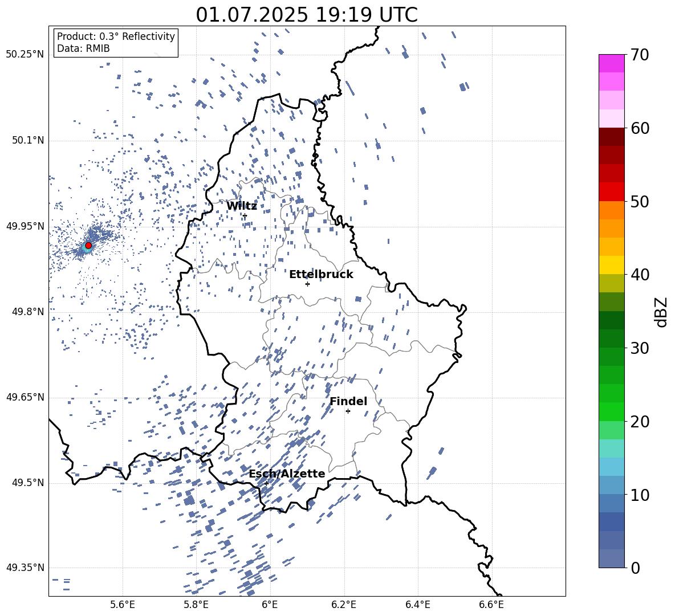The image size is (675, 616).
Task: Click the 50.1°N latitude label
Action: [x=27, y=141]
